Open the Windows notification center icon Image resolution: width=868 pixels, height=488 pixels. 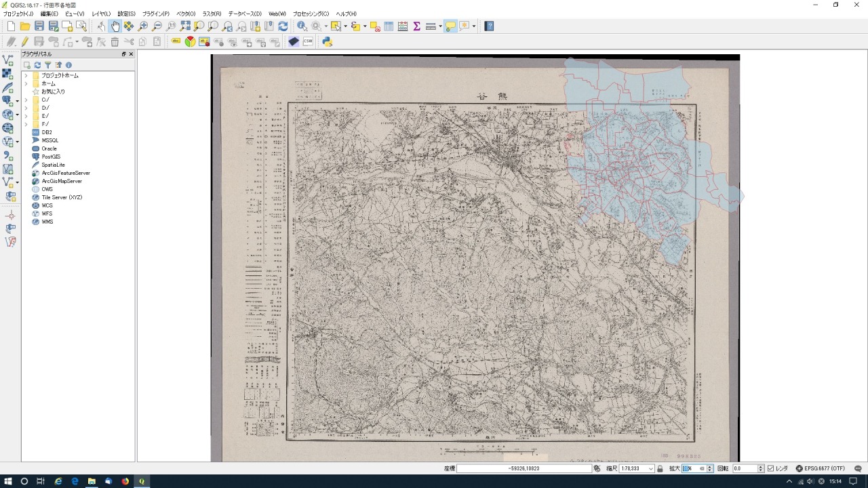click(x=854, y=481)
